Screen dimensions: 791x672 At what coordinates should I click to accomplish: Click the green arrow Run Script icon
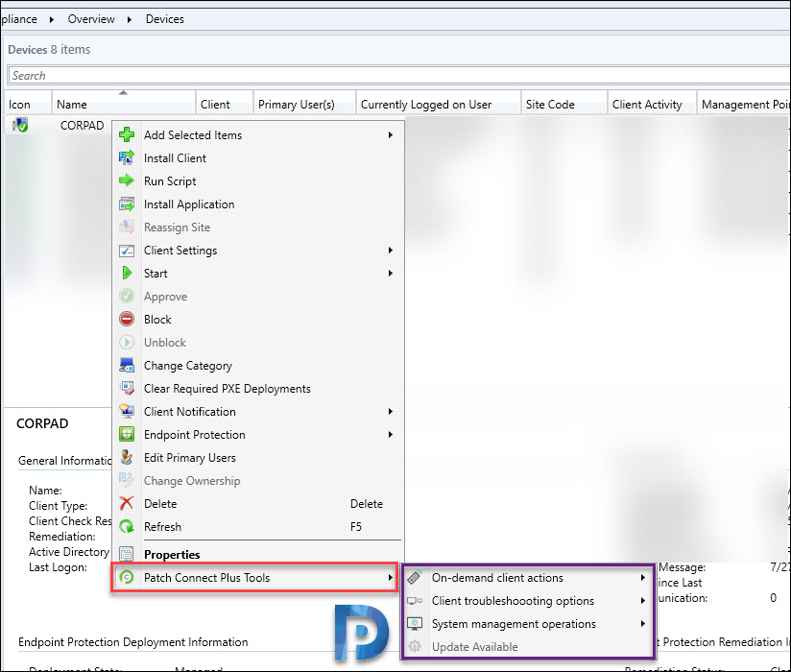pos(127,180)
